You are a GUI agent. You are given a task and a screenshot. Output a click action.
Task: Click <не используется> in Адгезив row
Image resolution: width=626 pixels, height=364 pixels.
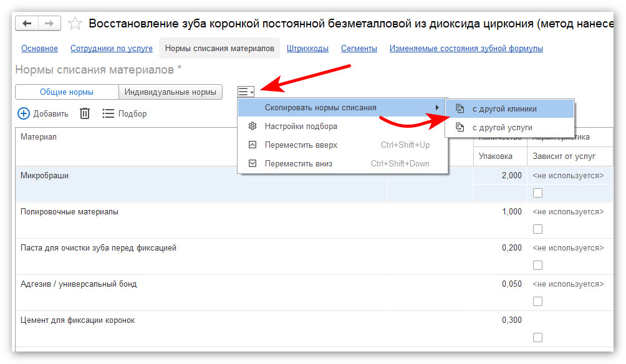(x=568, y=284)
